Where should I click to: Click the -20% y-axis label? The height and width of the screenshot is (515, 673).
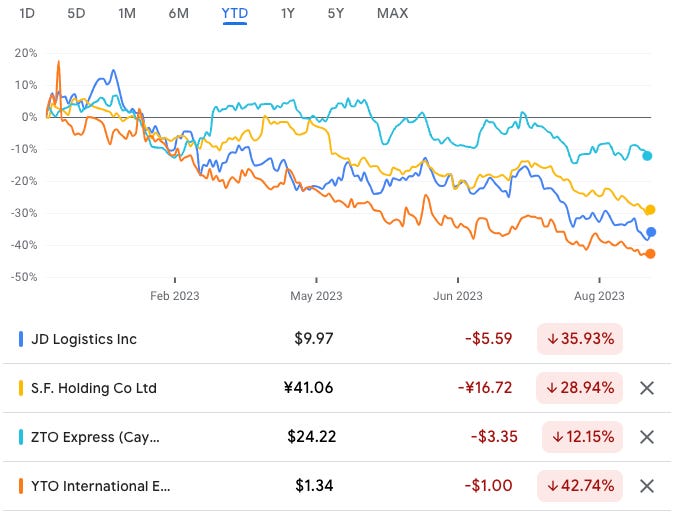[x=24, y=181]
